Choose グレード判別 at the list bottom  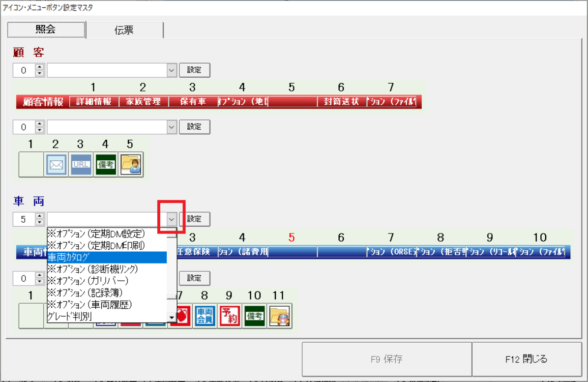[x=107, y=317]
